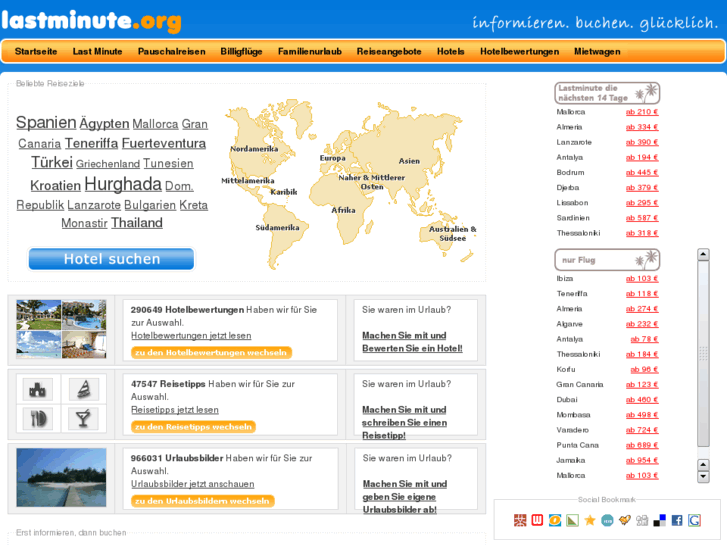This screenshot has width=727, height=545.
Task: Bookmark page with the Google icon
Action: 694,520
